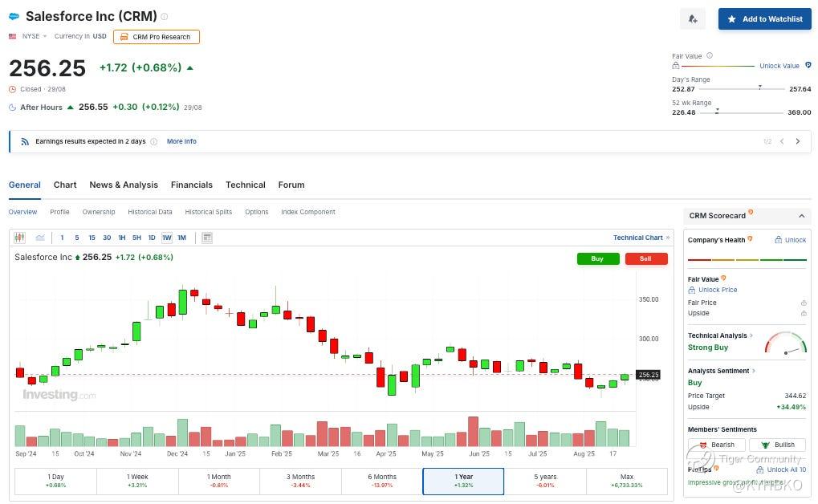Open the NYSE exchange dropdown
The image size is (818, 504).
coord(35,36)
